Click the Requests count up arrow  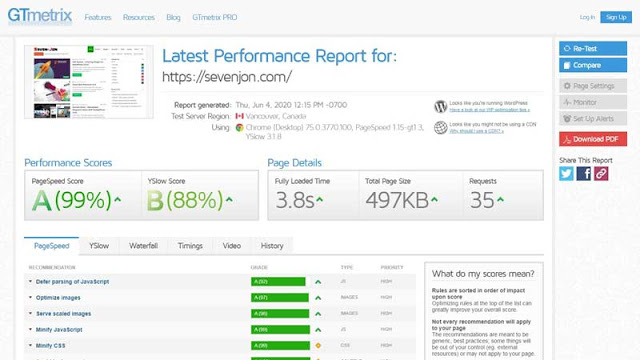500,200
